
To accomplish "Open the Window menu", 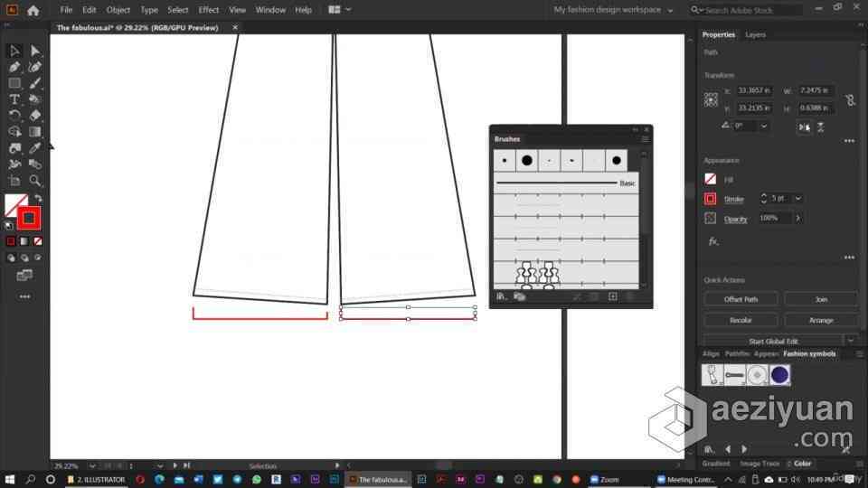I will [270, 10].
